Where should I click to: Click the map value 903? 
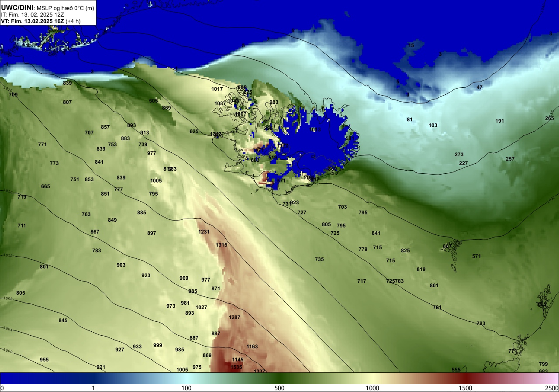pyautogui.click(x=121, y=265)
